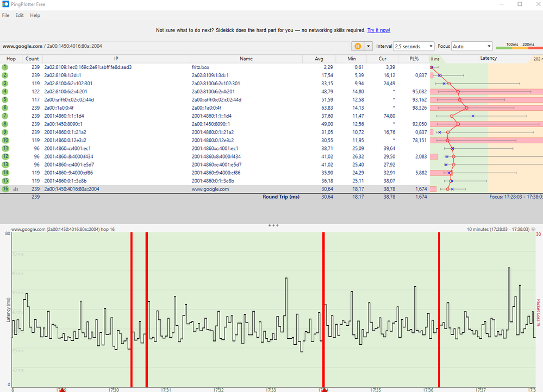Click IP 2a02:8109:1:3d::1 in hop 2
Viewport: 543px width, 392px height.
pos(63,75)
